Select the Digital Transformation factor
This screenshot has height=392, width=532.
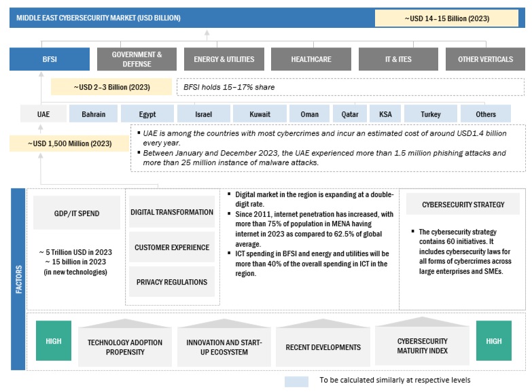171,212
